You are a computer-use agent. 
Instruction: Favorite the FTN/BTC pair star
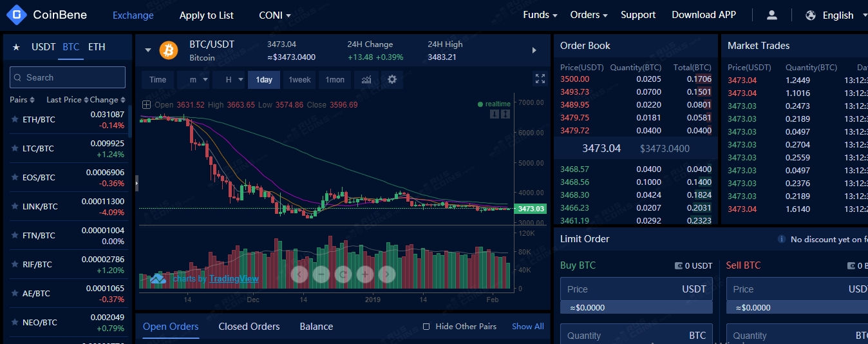point(14,235)
